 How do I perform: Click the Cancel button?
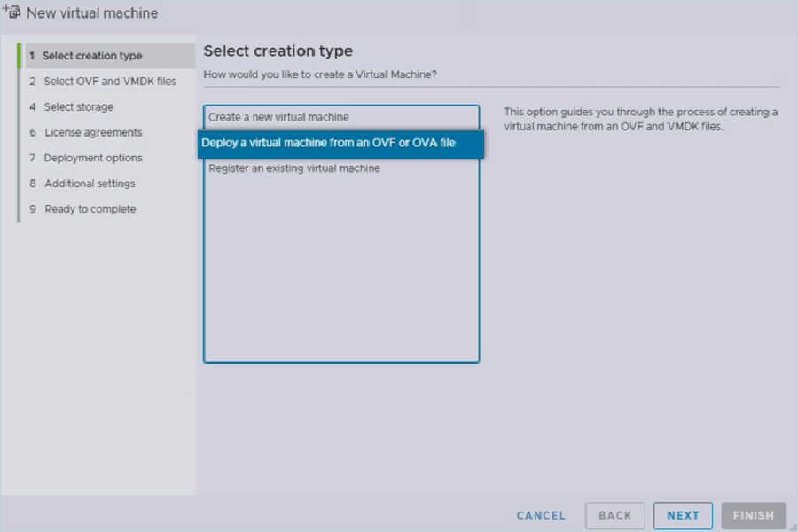coord(541,515)
